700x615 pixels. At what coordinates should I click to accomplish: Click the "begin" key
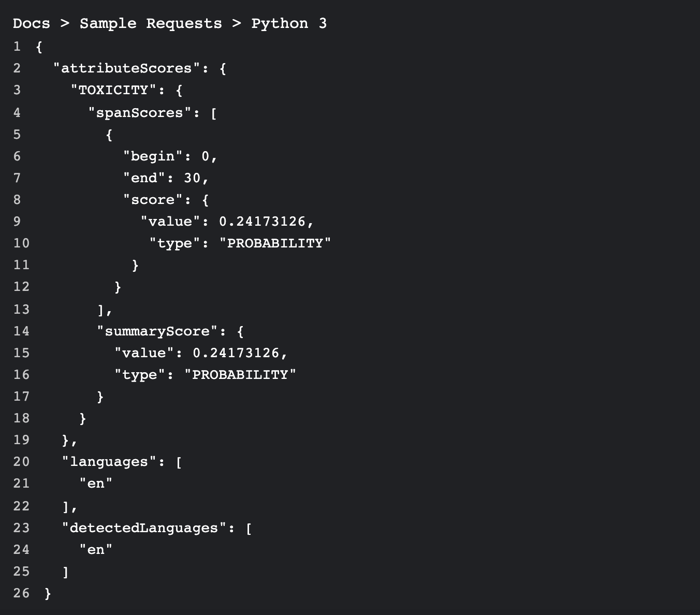153,156
